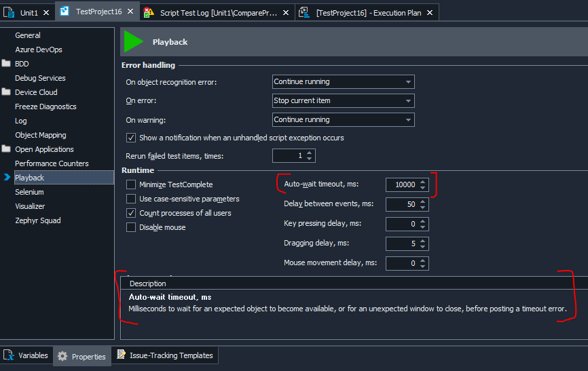The height and width of the screenshot is (371, 588).
Task: Click the TestProject16 tab project icon
Action: pos(65,12)
